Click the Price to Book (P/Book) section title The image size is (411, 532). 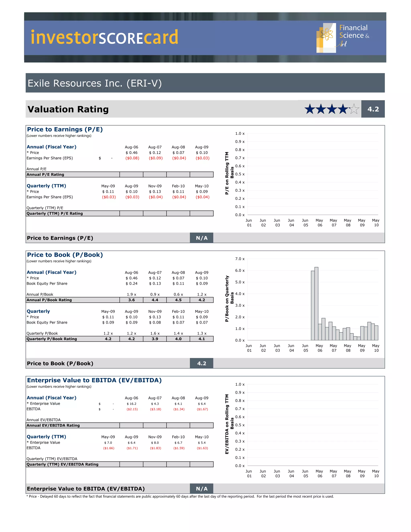pos(65,255)
